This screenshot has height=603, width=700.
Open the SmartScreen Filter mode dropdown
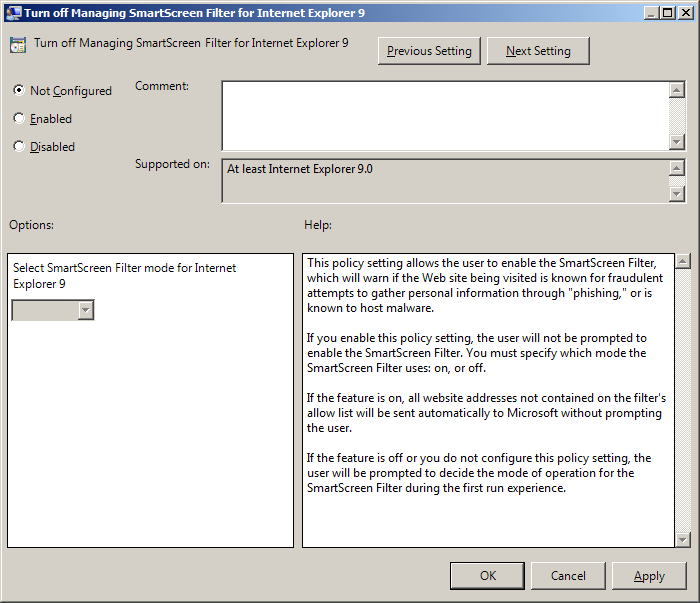(85, 311)
